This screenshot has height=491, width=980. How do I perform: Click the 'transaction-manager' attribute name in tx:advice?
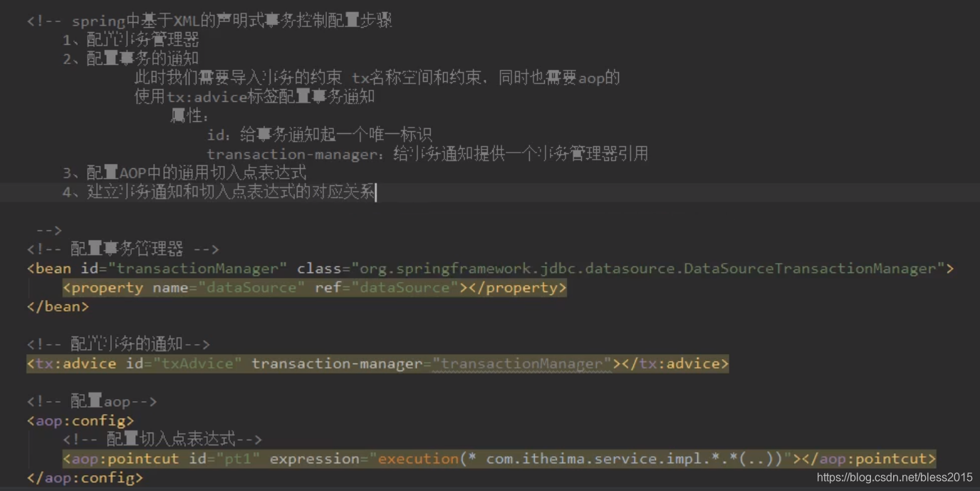pos(337,363)
